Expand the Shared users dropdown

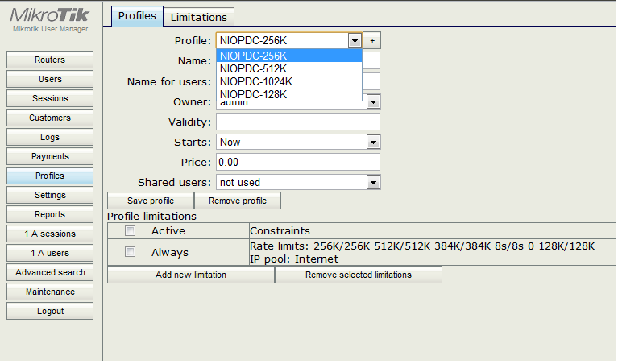point(373,182)
